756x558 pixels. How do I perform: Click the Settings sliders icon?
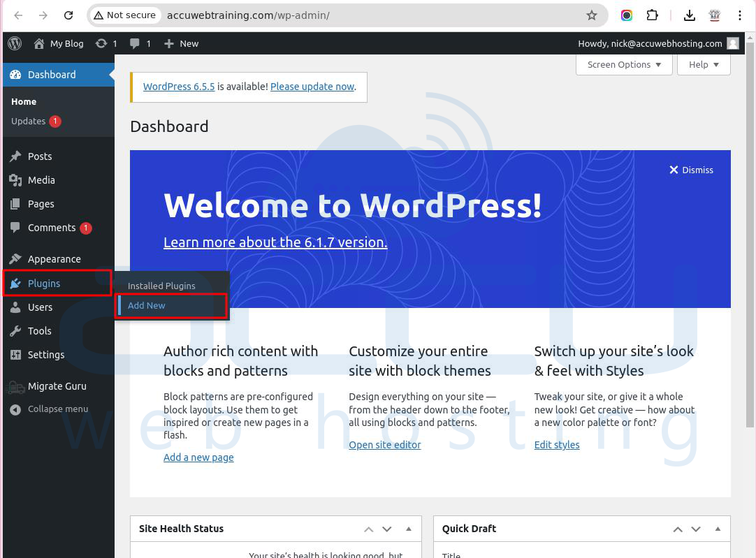coord(15,355)
